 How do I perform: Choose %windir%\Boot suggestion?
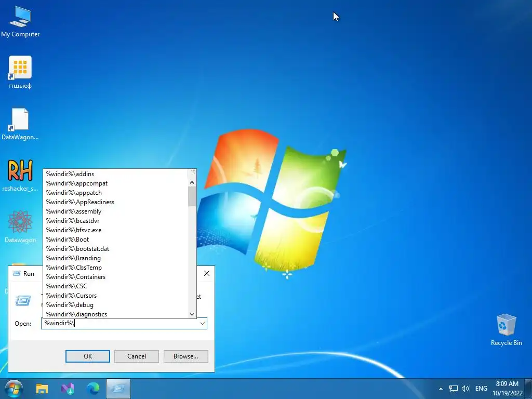115,239
